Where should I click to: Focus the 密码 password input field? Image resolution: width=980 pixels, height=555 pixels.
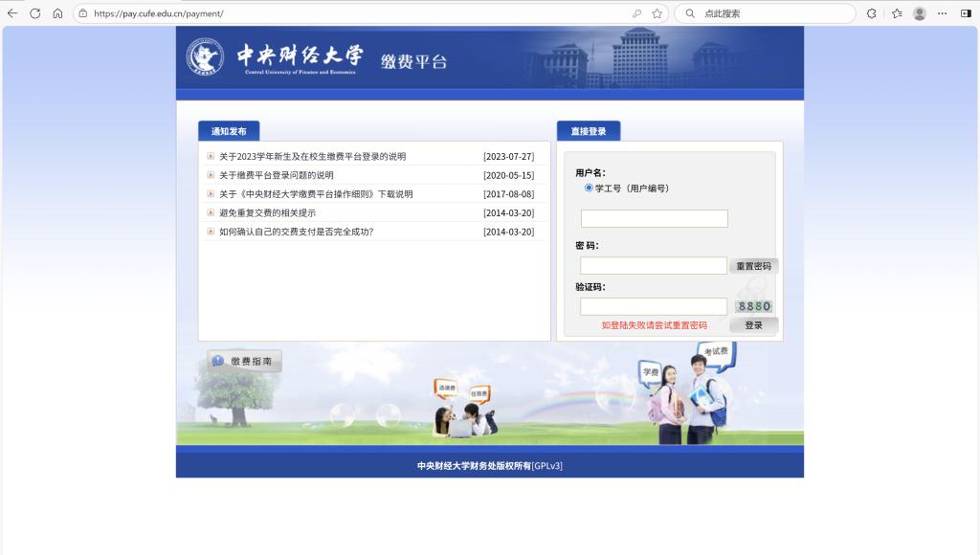click(x=654, y=266)
